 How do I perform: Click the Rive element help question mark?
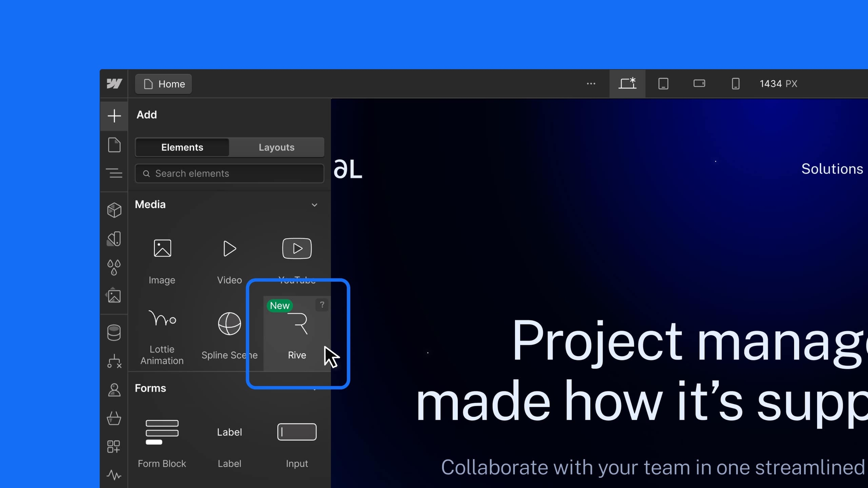pyautogui.click(x=322, y=305)
